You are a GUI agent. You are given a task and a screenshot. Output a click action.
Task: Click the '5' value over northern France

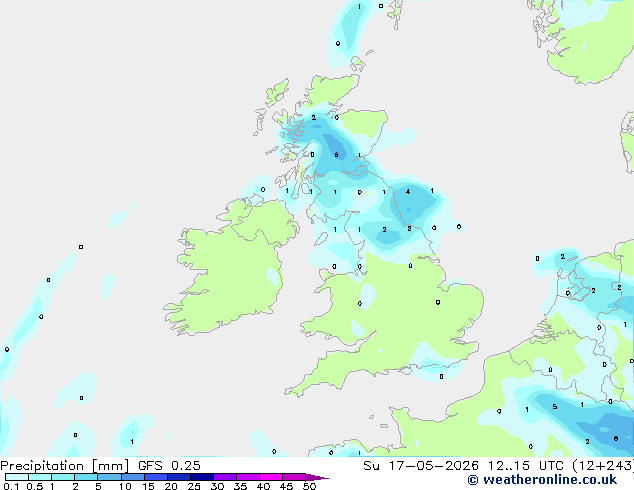(555, 407)
